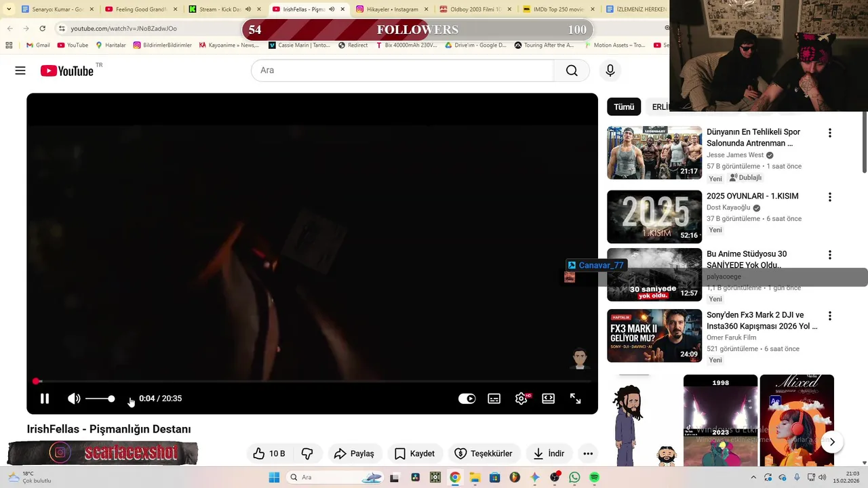Screen dimensions: 868x488
Task: Switch to the Feeling Good Grand browser tab
Action: point(140,9)
